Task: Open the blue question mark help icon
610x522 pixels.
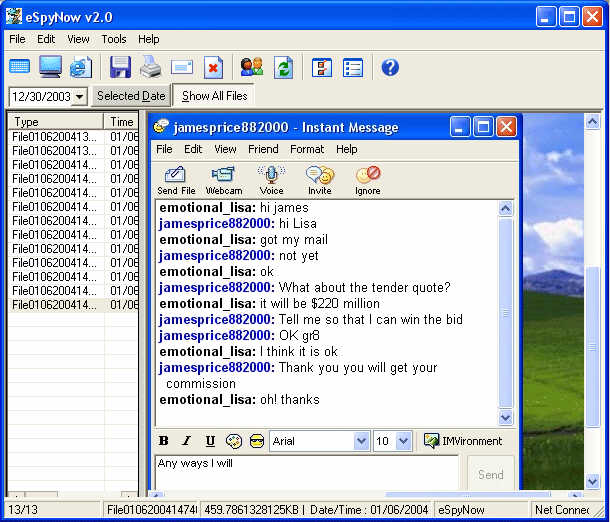Action: tap(390, 67)
